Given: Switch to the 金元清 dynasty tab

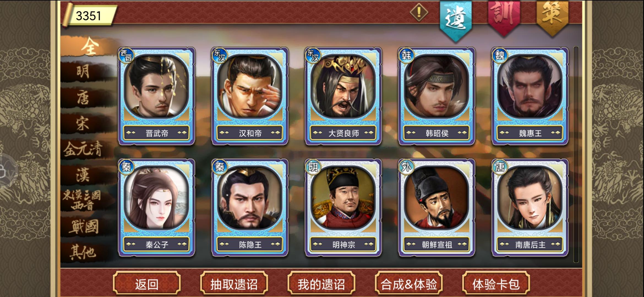Looking at the screenshot, I should [x=83, y=150].
